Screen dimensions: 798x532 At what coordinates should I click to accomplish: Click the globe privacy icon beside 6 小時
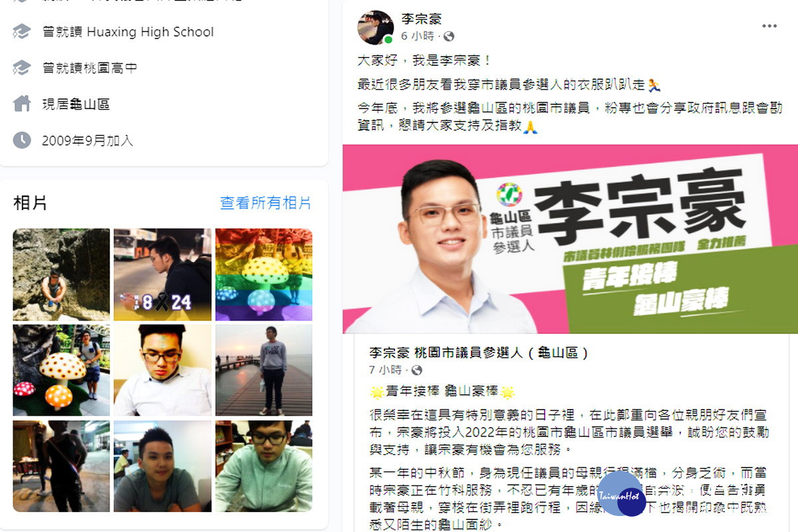[450, 36]
